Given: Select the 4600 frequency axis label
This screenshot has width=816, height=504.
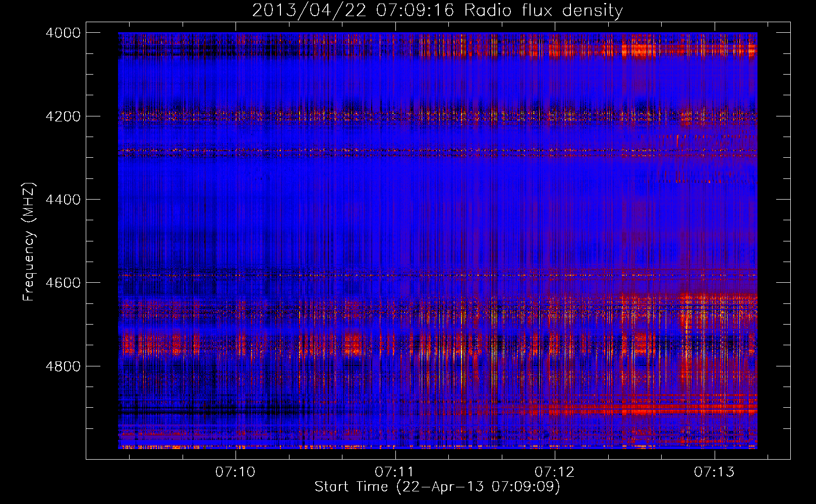Looking at the screenshot, I should point(63,283).
